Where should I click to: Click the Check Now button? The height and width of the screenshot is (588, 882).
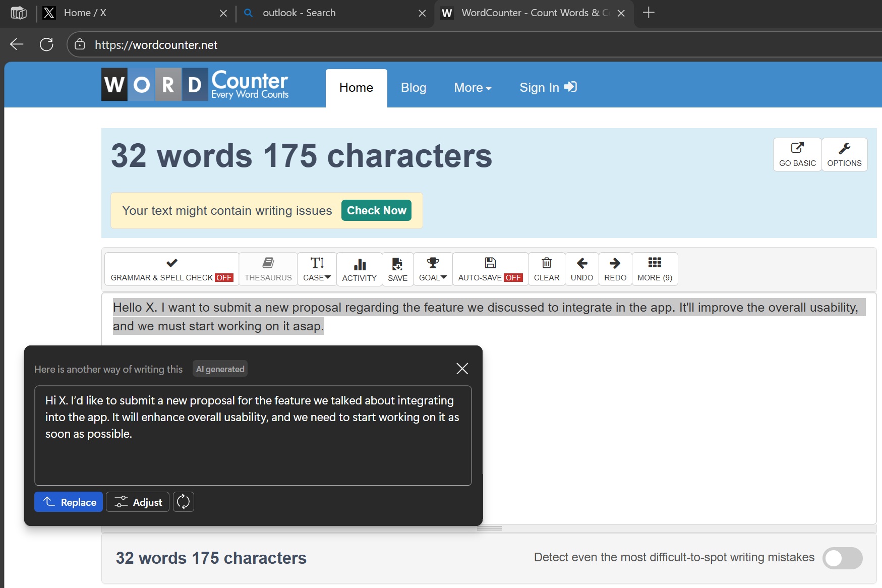coord(376,211)
